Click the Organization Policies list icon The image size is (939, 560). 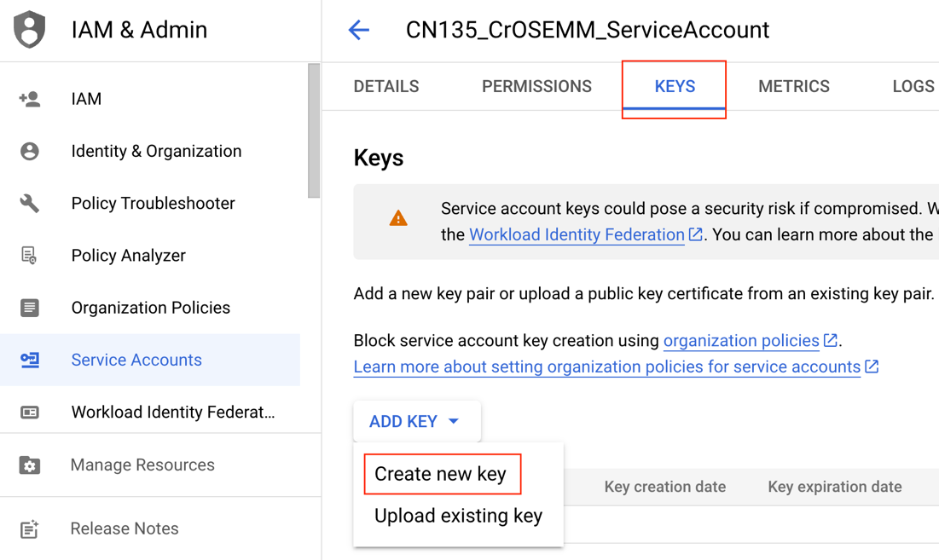click(x=30, y=308)
